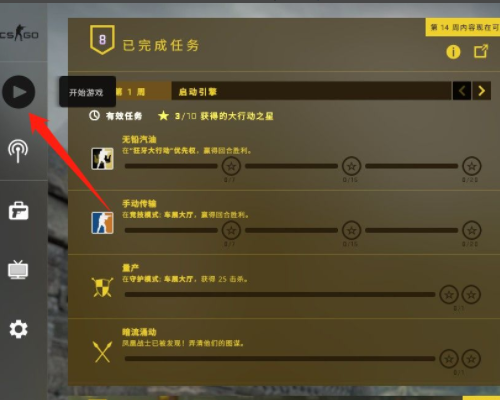Open the Watch TV icon in sidebar
The height and width of the screenshot is (400, 500).
tap(18, 270)
